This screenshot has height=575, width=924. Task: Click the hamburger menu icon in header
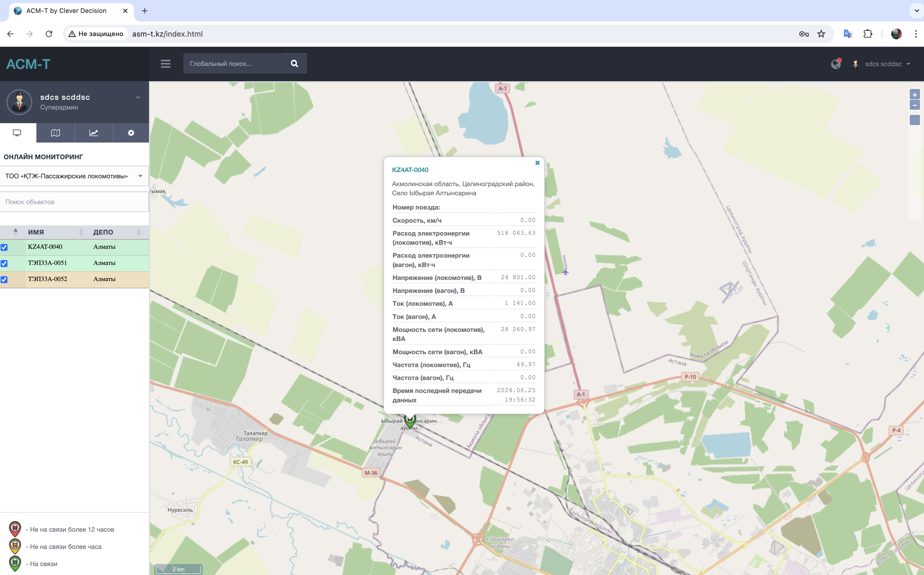(x=165, y=63)
